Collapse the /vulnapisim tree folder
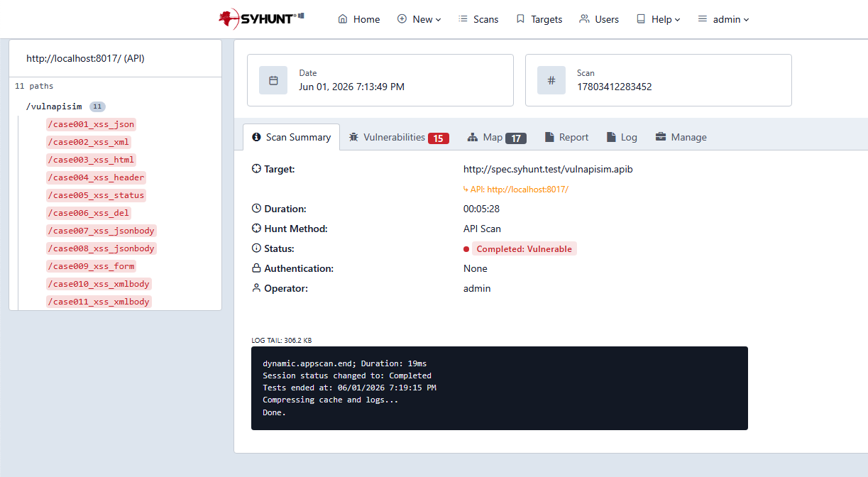This screenshot has width=868, height=477. point(54,106)
